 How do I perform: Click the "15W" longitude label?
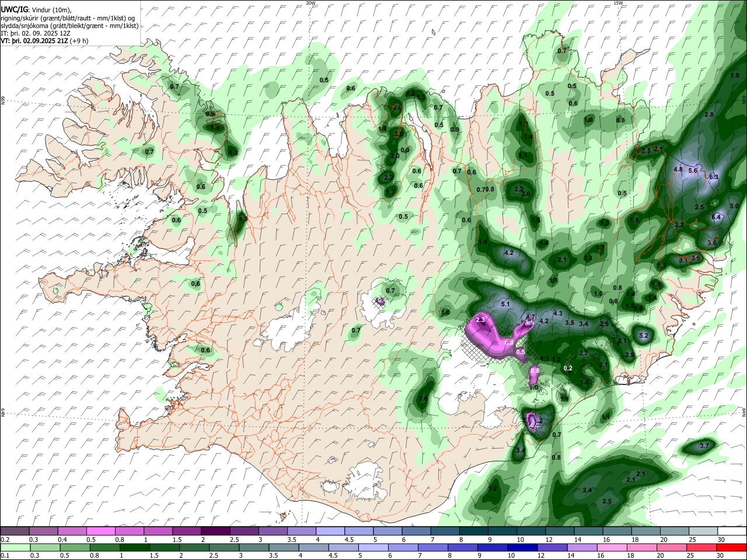click(618, 3)
